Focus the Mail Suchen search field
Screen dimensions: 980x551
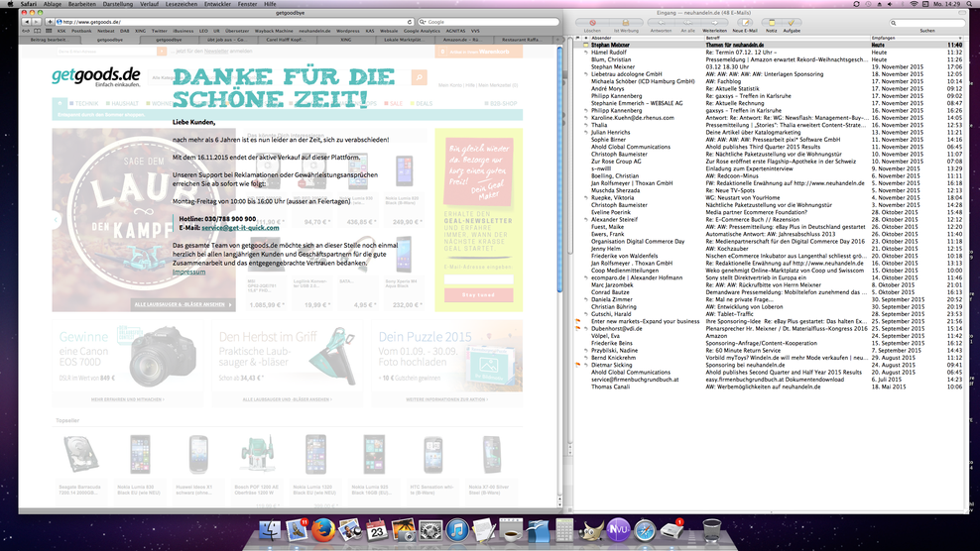(927, 23)
